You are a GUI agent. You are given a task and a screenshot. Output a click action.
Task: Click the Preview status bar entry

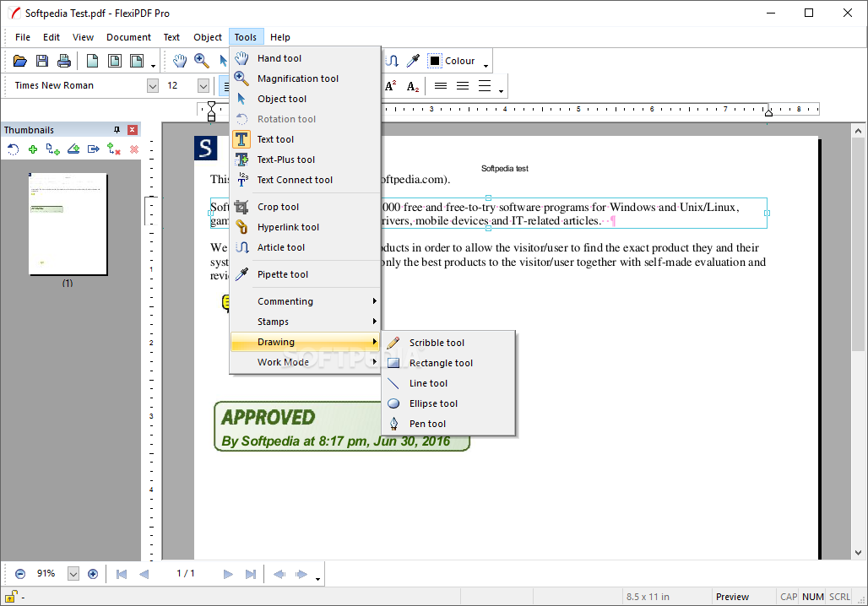click(x=732, y=597)
